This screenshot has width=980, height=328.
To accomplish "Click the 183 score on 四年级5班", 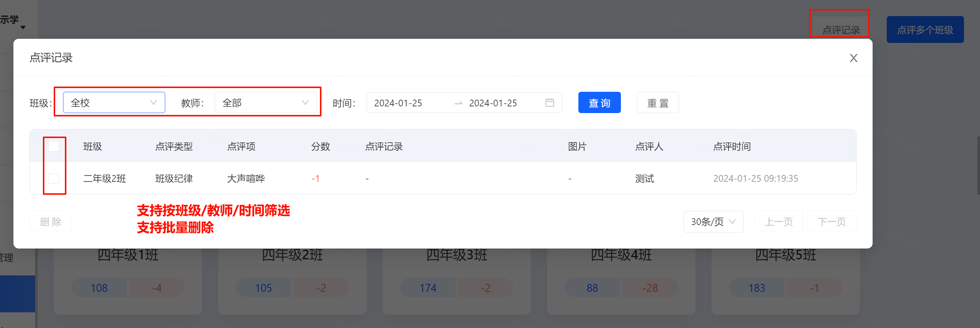I will 756,288.
